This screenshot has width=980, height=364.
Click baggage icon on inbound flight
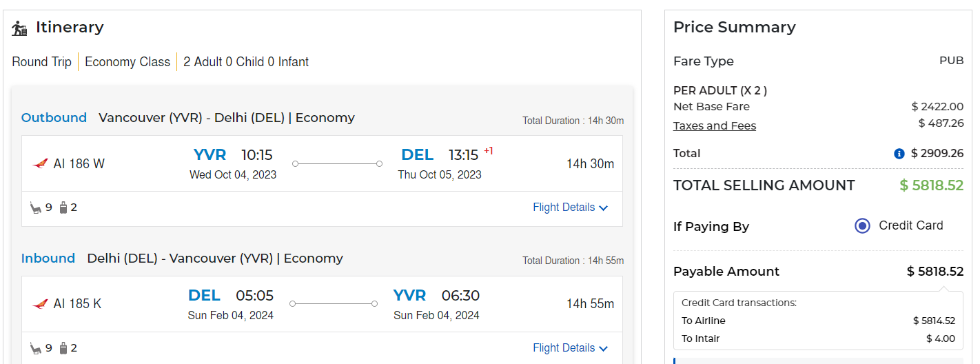point(63,347)
